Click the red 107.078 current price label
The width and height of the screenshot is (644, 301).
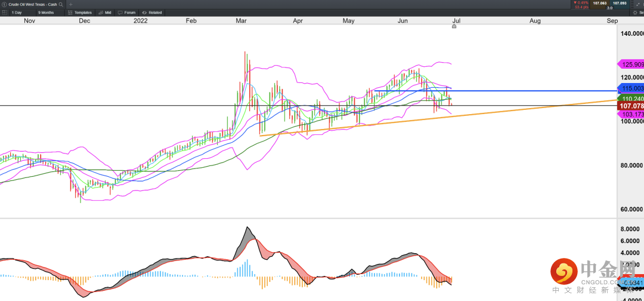[x=631, y=106]
